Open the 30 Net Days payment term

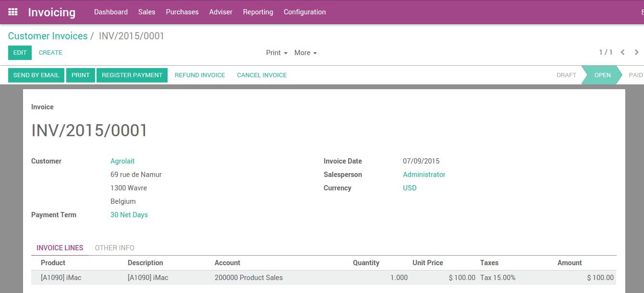point(129,214)
